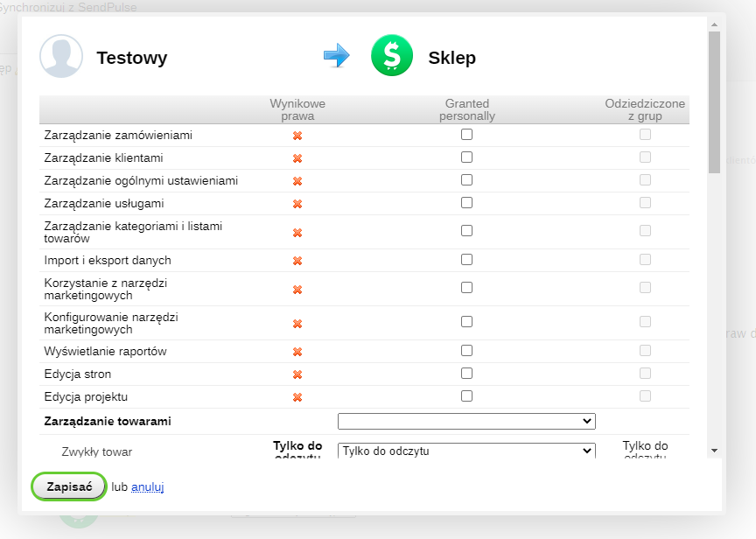Open Zwykły towar 'Tylko do odczytu' dropdown
Viewport: 756px width, 539px height.
466,451
